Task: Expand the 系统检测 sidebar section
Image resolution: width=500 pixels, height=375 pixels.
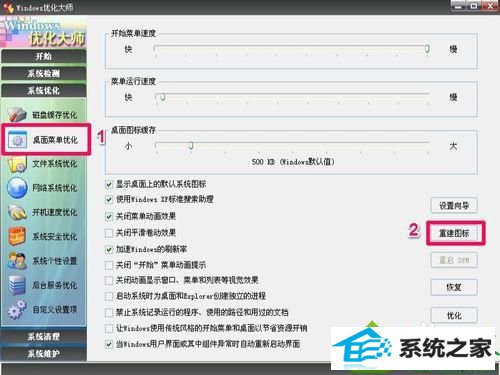Action: 44,73
